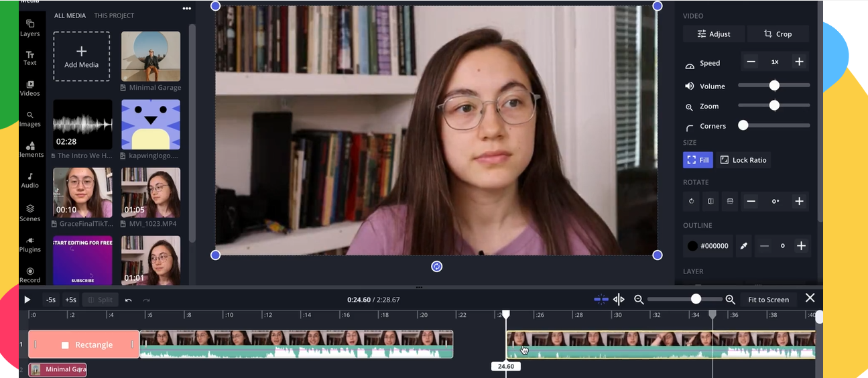This screenshot has width=868, height=378.
Task: Pick outline color with eyedropper tool
Action: (x=743, y=246)
